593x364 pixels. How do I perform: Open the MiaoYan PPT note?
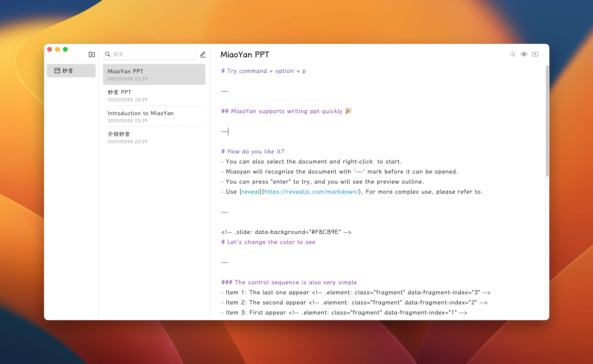pos(154,74)
